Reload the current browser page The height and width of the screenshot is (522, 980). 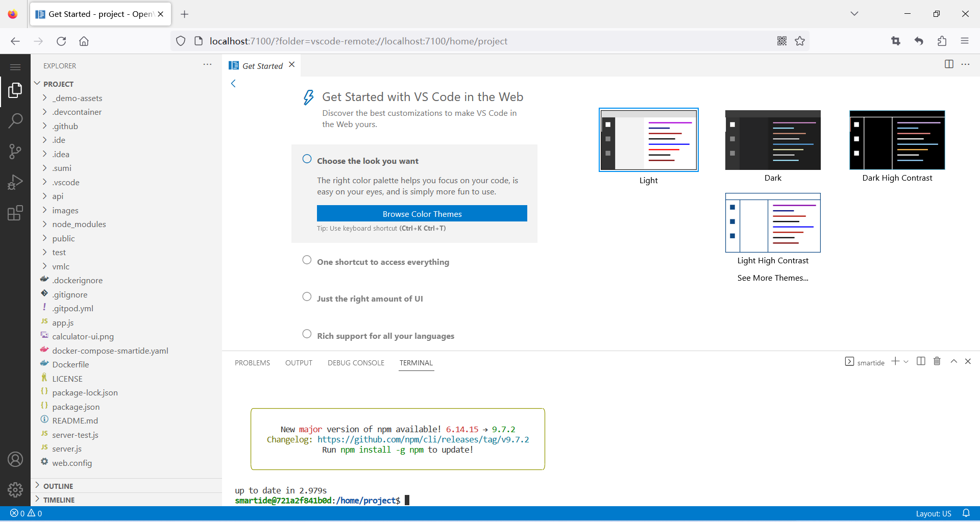[61, 41]
